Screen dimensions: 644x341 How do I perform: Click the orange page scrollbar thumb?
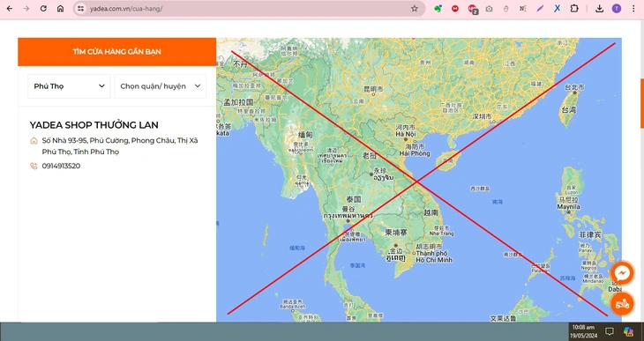pos(642,103)
